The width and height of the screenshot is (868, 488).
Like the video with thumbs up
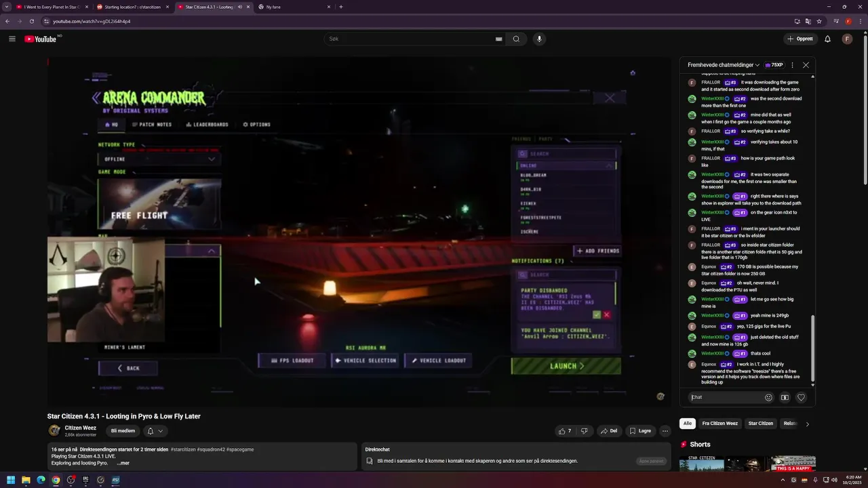tap(564, 430)
